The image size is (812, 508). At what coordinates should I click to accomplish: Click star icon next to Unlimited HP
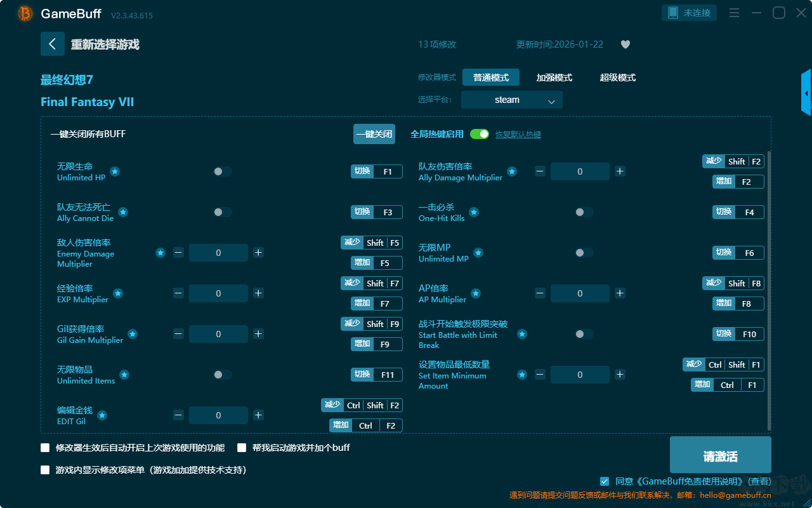(x=115, y=171)
